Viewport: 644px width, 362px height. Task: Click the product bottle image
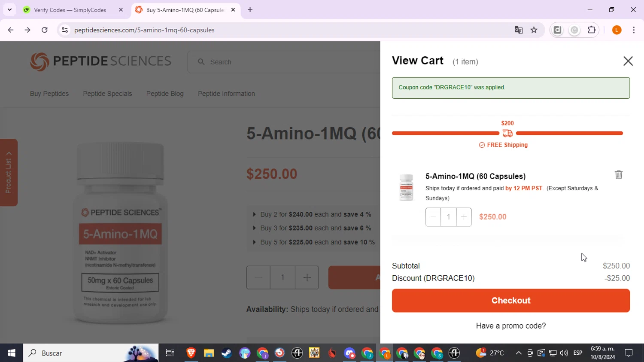click(x=121, y=232)
